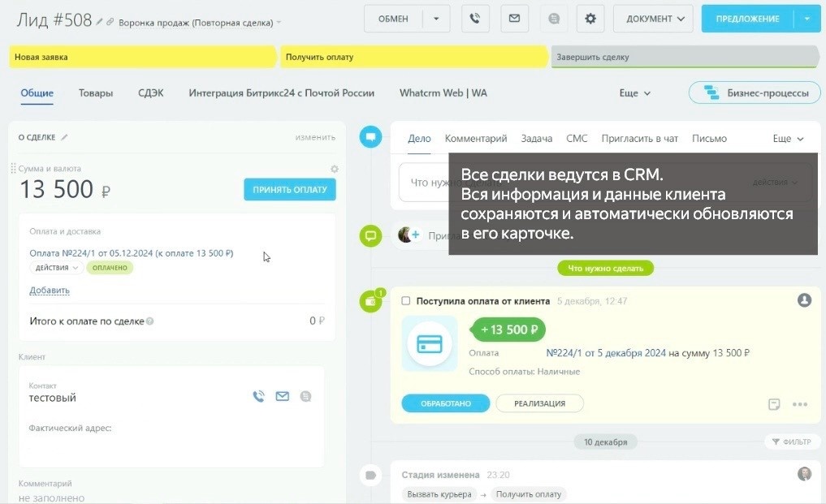Click the РЕАЛИЗАЦИЯ button
This screenshot has height=504, width=826.
(539, 403)
